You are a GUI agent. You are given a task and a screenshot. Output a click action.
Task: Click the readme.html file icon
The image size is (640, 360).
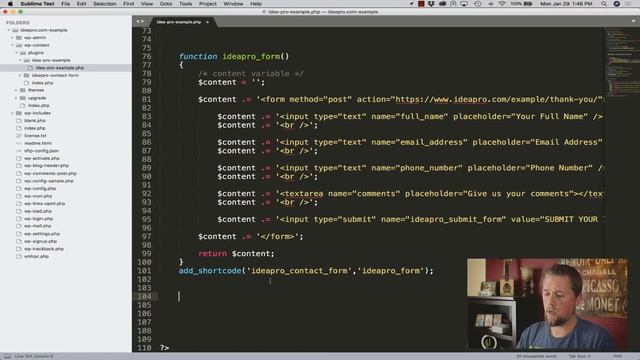(19, 143)
